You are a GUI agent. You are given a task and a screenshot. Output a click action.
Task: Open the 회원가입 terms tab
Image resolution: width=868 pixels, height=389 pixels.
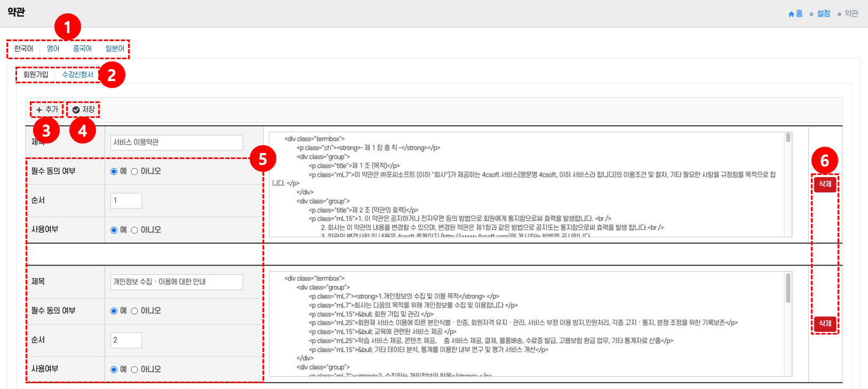point(36,75)
